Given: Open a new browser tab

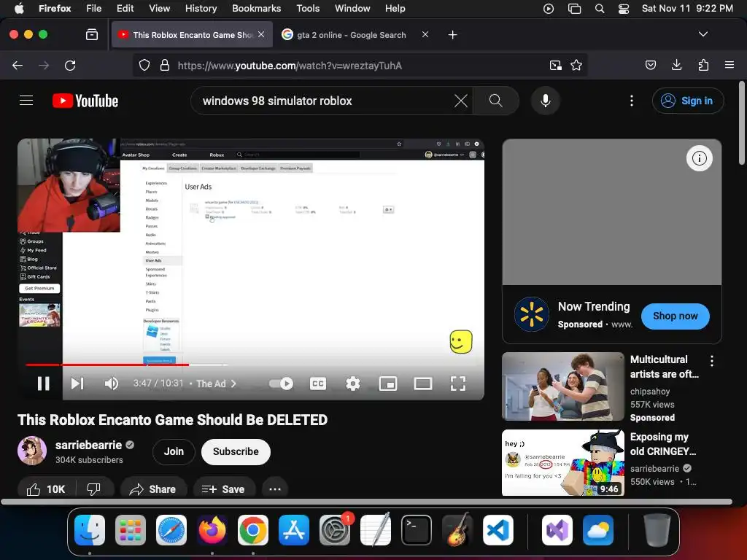Looking at the screenshot, I should 452,34.
